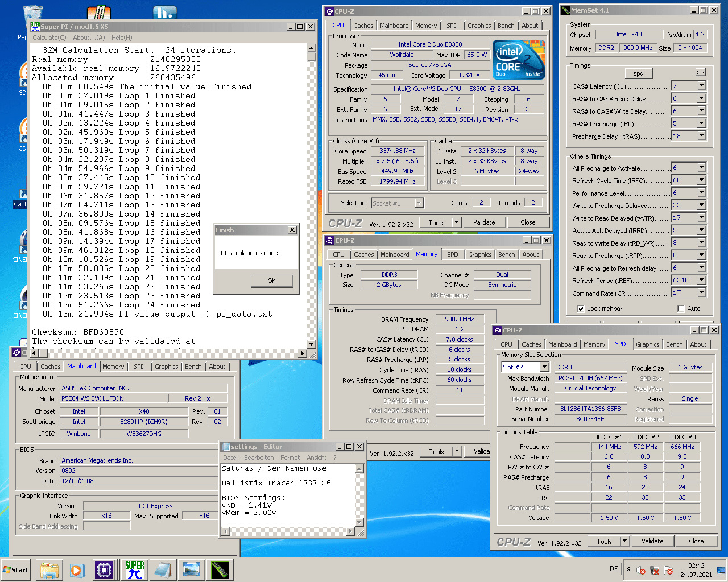Confirm PI calculation done with OK
The image size is (728, 582).
point(271,281)
